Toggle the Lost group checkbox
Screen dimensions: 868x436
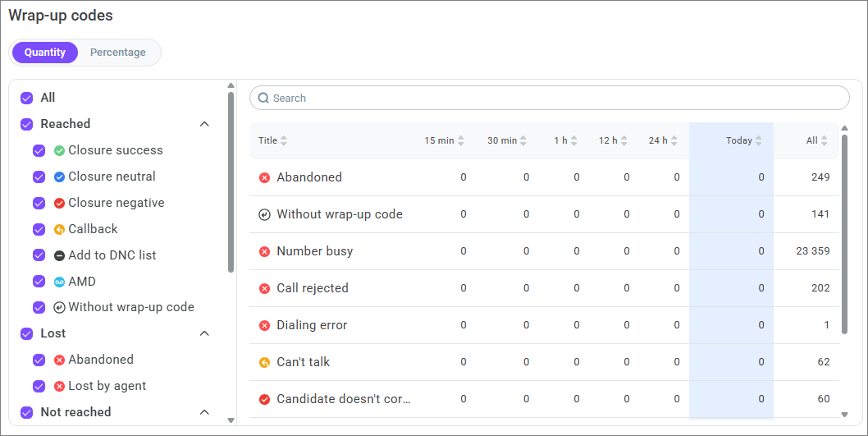[x=26, y=333]
